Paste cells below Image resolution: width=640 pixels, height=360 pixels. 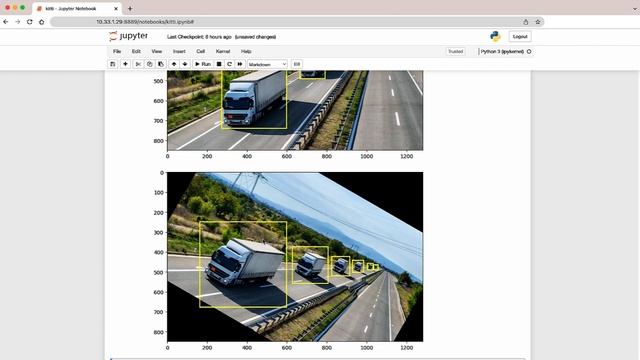pyautogui.click(x=161, y=64)
